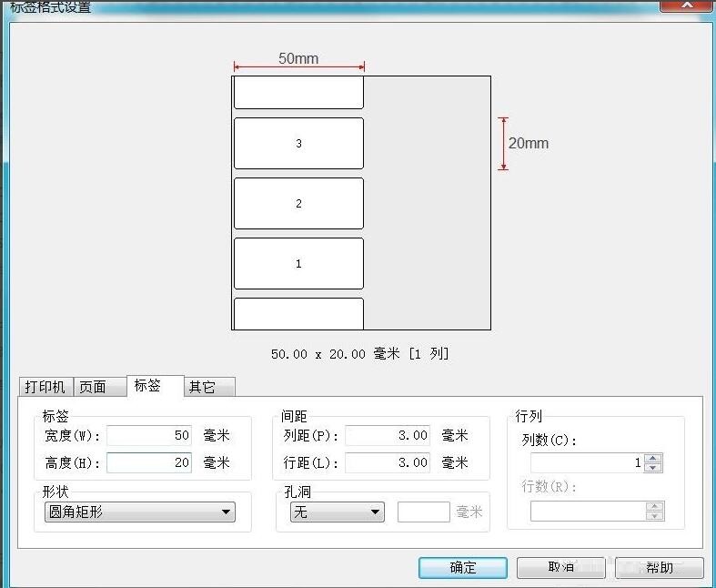Viewport: 716px width, 588px height.
Task: Close the 标签格式设置 dialog
Action: tap(686, 5)
